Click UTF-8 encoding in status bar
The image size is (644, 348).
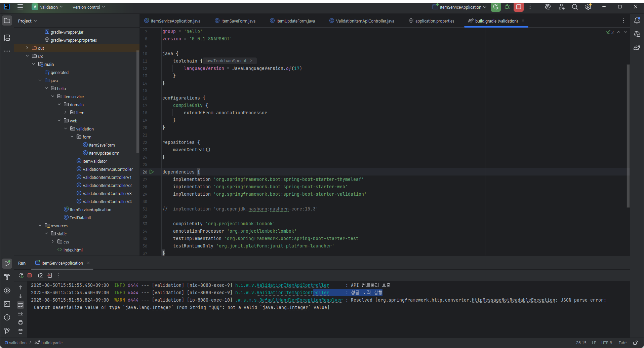[607, 343]
